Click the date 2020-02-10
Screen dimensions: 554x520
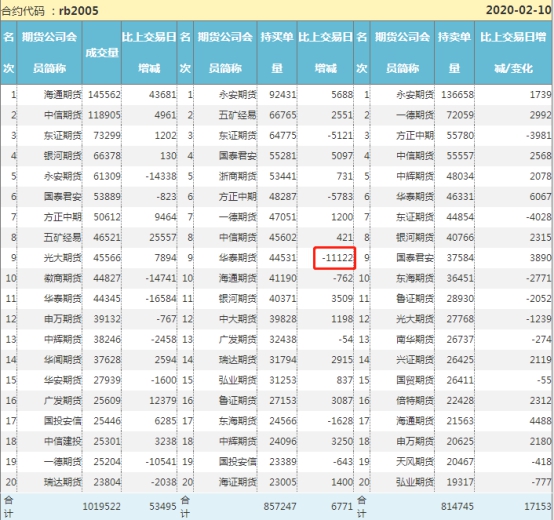[518, 10]
